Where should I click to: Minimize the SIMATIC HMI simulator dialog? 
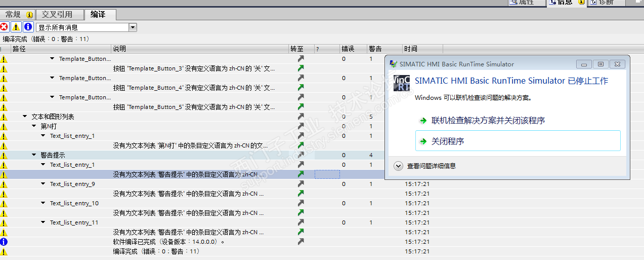point(584,64)
